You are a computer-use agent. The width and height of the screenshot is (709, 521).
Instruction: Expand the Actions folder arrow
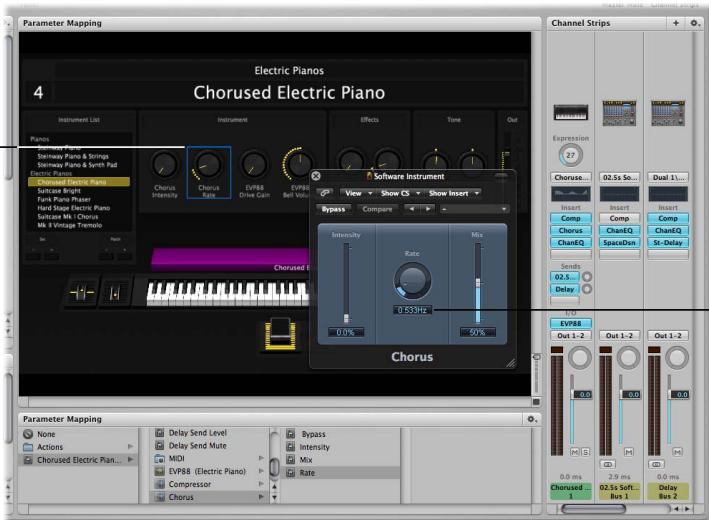click(130, 447)
